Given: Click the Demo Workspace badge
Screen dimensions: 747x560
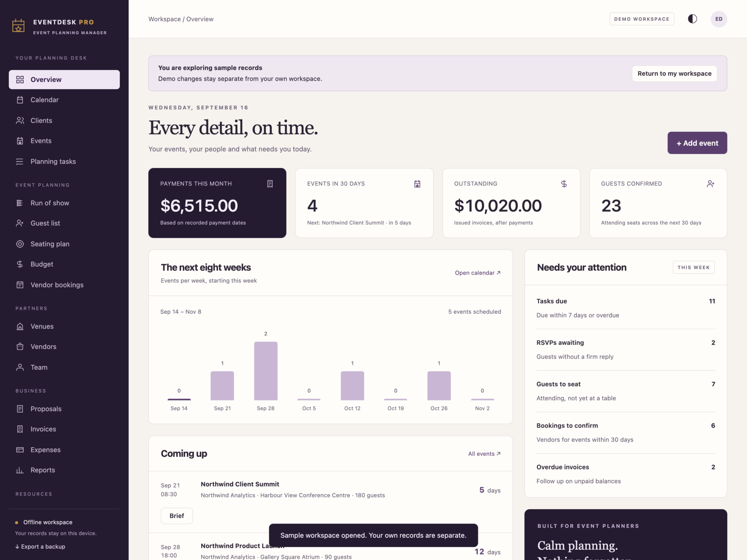Looking at the screenshot, I should [x=642, y=19].
